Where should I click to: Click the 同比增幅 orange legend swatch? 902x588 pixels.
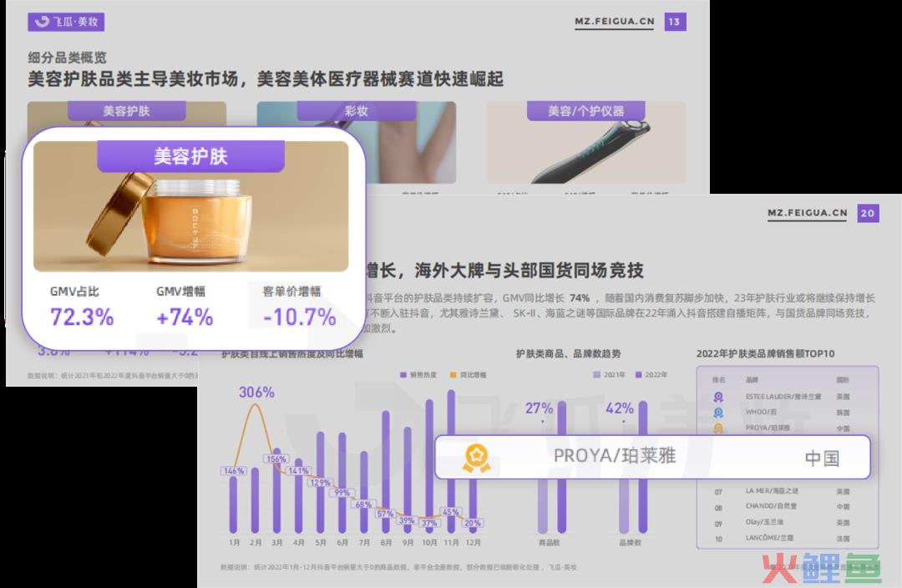454,375
